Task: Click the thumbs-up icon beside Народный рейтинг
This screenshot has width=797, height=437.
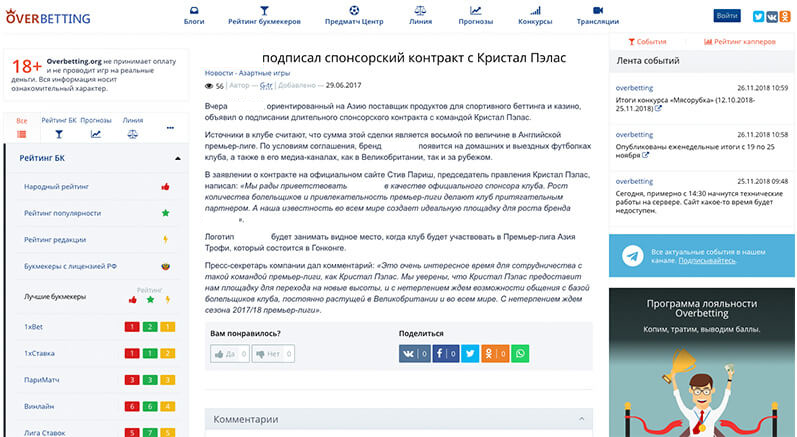Action: (165, 186)
